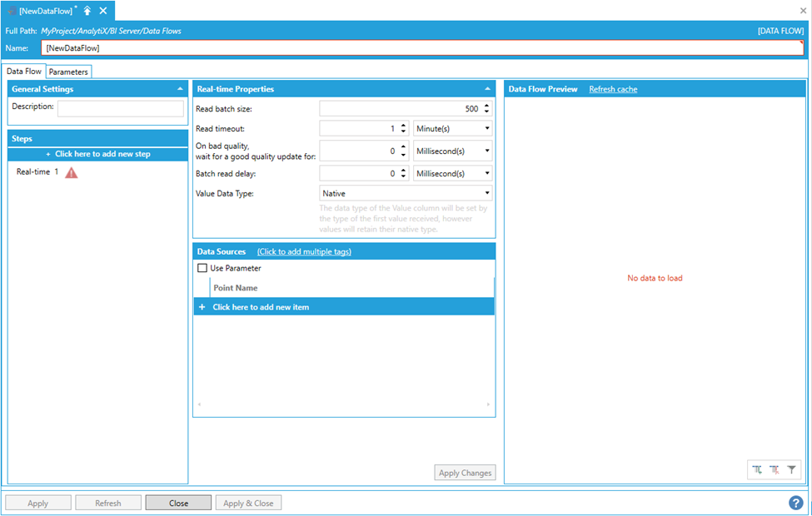Click the remove column filter icon with red X
The width and height of the screenshot is (812, 516).
coord(775,469)
